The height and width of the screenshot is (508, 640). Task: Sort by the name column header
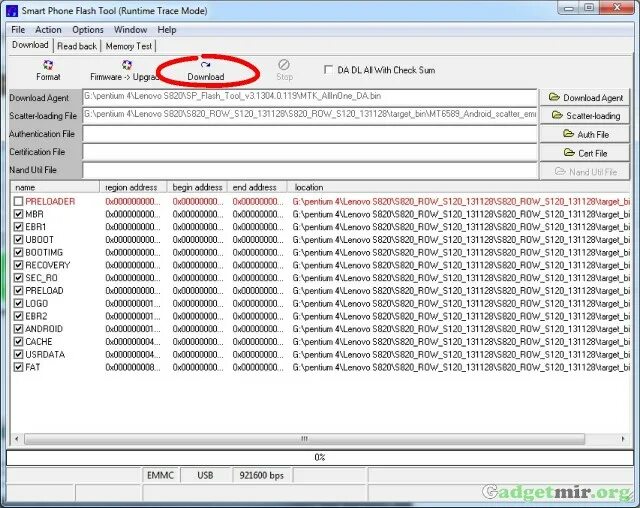click(55, 187)
